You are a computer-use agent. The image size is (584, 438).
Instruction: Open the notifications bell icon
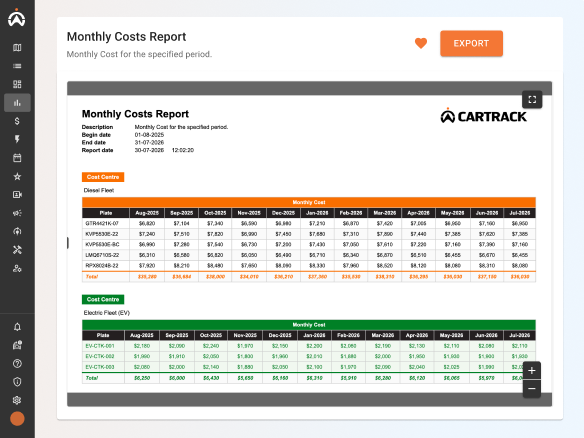coord(17,327)
